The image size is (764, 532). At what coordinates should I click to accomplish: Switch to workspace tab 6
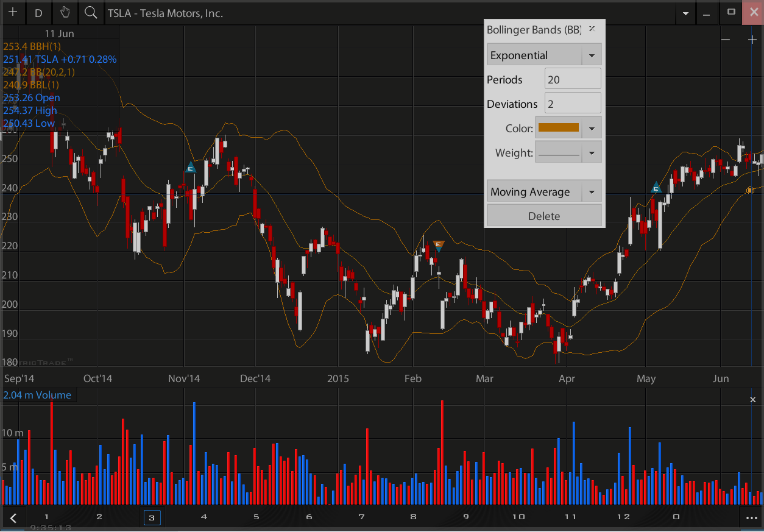click(309, 517)
